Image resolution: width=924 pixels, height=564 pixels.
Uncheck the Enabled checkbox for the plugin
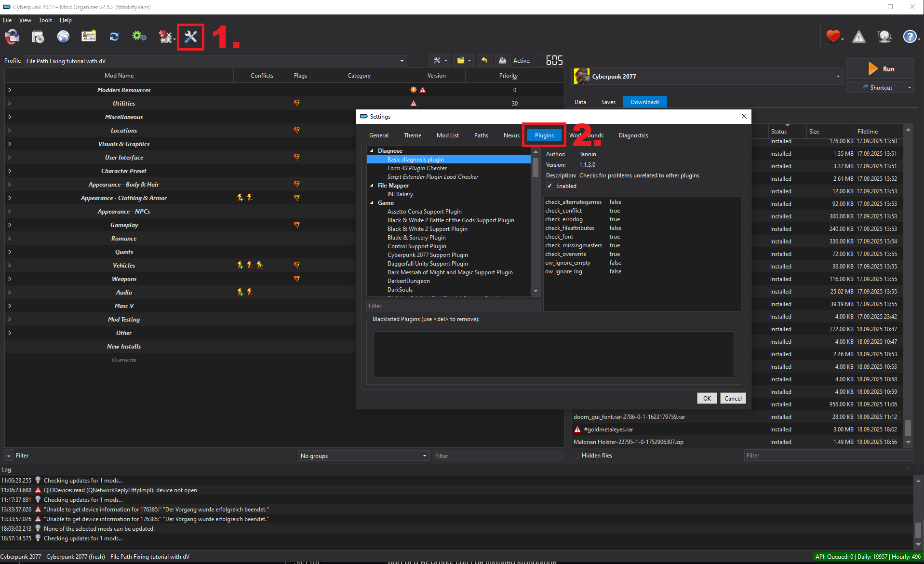coord(549,186)
